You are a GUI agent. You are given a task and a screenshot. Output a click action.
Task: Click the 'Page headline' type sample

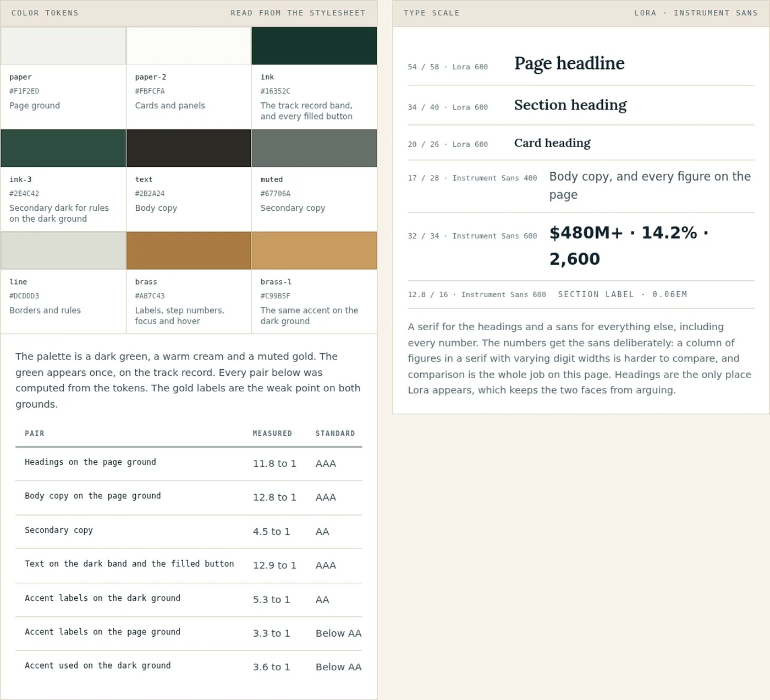569,64
